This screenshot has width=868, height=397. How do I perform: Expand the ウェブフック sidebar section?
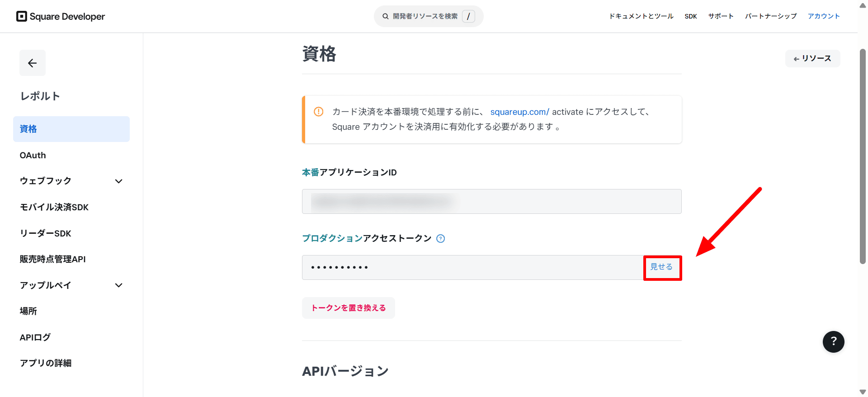pyautogui.click(x=71, y=181)
